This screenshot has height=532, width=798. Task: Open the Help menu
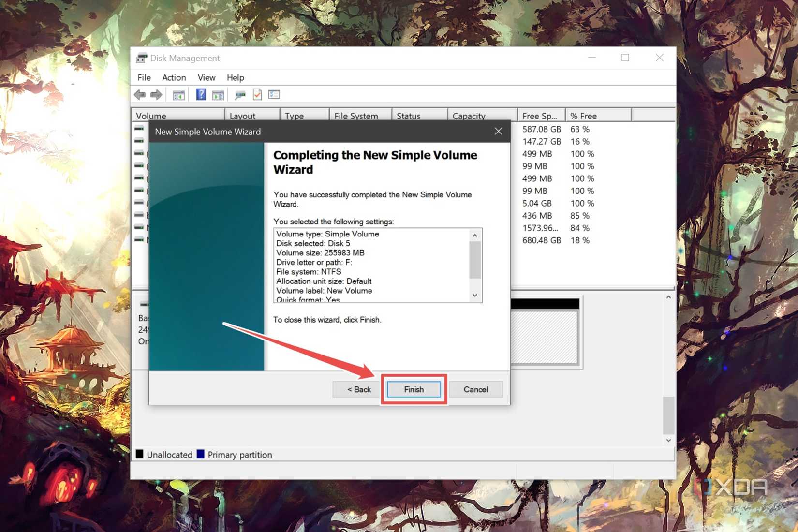[x=236, y=77]
